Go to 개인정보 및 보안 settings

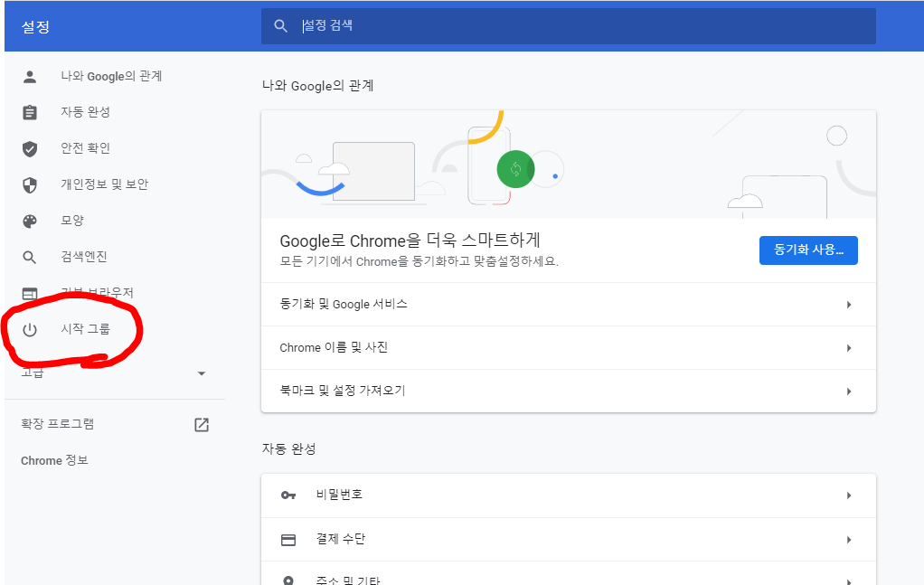click(x=104, y=184)
